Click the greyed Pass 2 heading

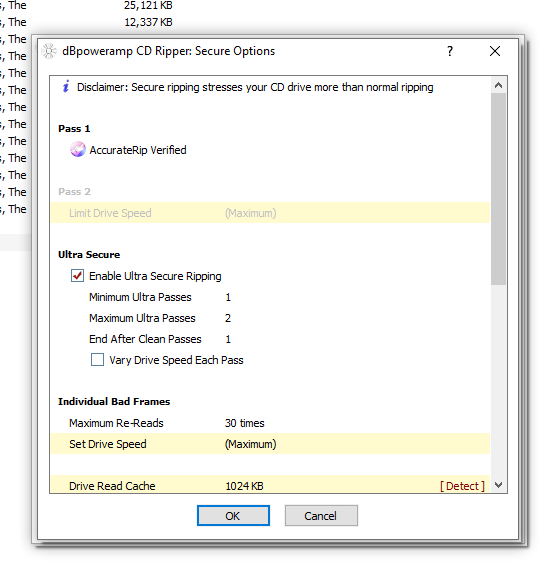(x=74, y=192)
